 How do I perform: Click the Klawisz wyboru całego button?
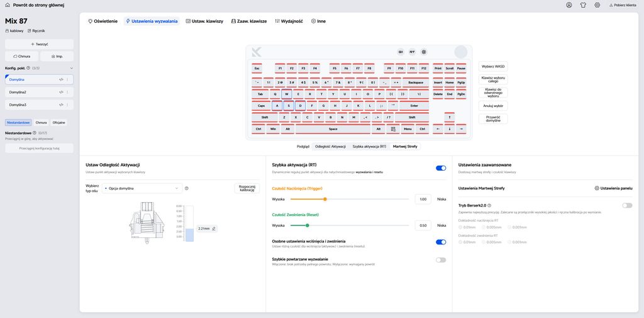[493, 79]
